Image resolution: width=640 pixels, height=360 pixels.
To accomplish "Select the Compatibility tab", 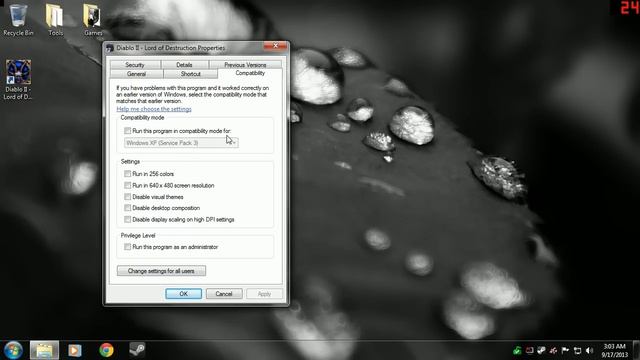I will (250, 73).
